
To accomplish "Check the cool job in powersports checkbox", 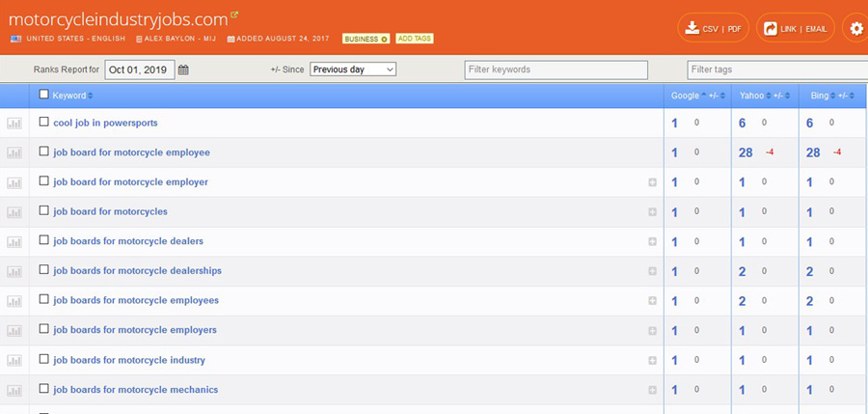I will (x=43, y=123).
